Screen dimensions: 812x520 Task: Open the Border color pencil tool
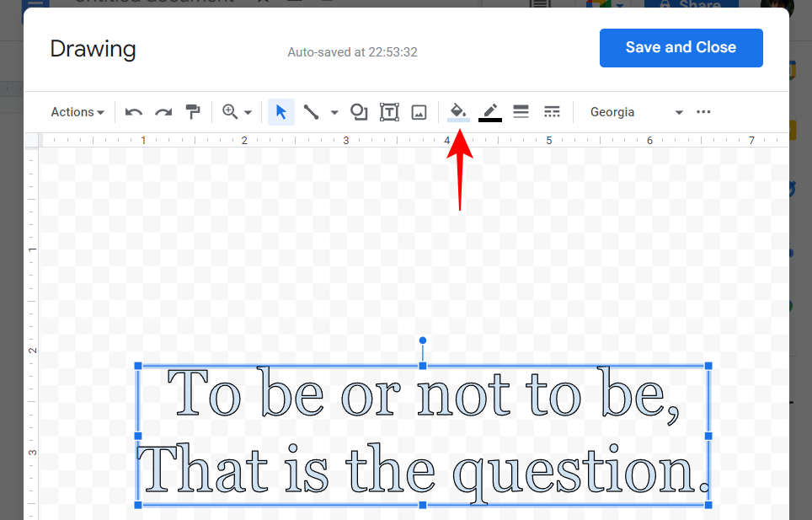pos(490,112)
